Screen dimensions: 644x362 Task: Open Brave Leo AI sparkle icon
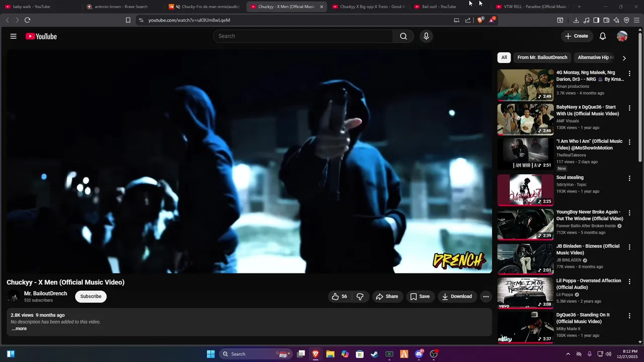(x=616, y=20)
